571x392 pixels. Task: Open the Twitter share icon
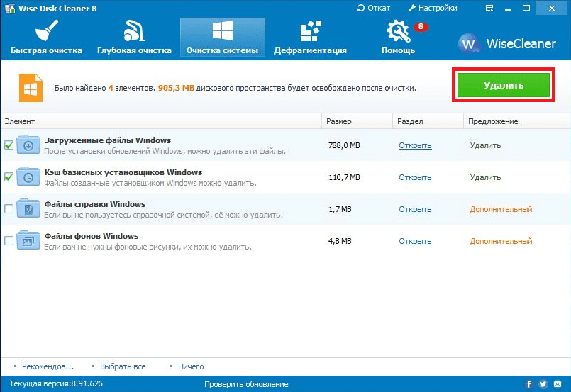[x=543, y=384]
